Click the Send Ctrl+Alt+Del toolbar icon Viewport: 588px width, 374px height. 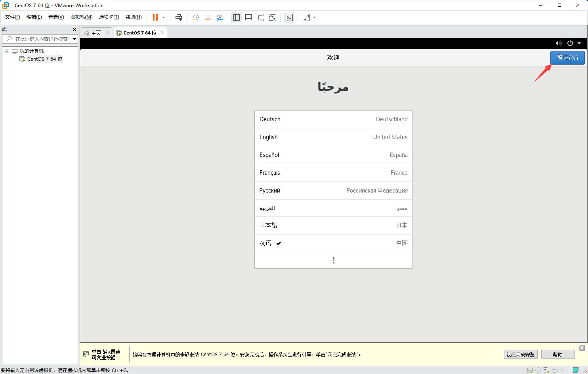179,17
